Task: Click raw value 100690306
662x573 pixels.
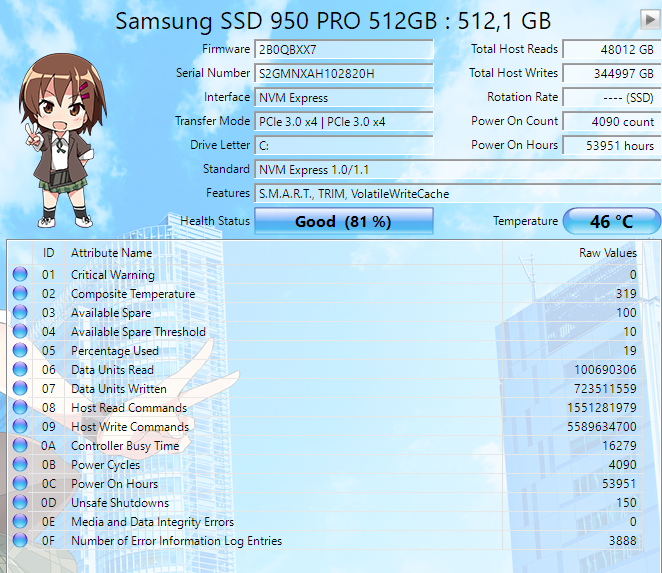Action: 605,370
